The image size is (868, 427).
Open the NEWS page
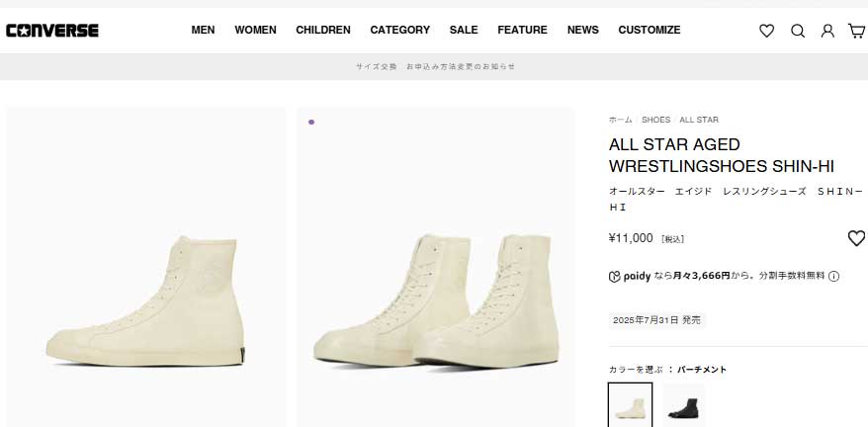pyautogui.click(x=582, y=30)
